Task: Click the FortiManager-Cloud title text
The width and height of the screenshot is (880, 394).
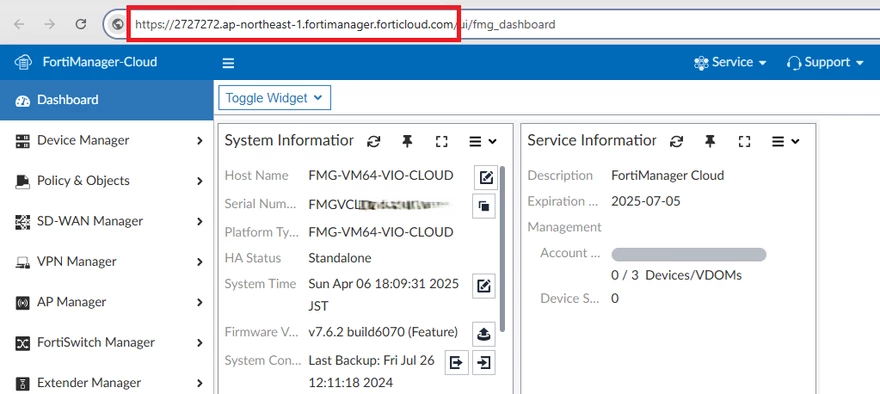Action: [100, 62]
